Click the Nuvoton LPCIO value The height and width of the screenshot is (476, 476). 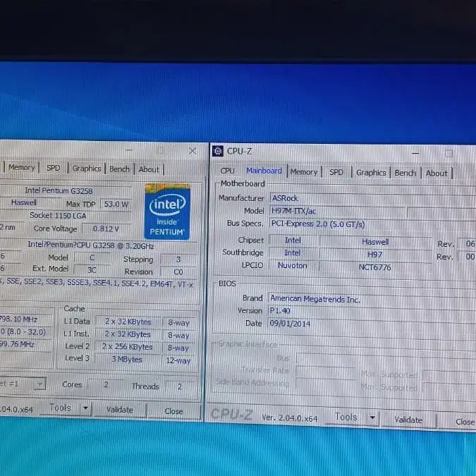[293, 266]
